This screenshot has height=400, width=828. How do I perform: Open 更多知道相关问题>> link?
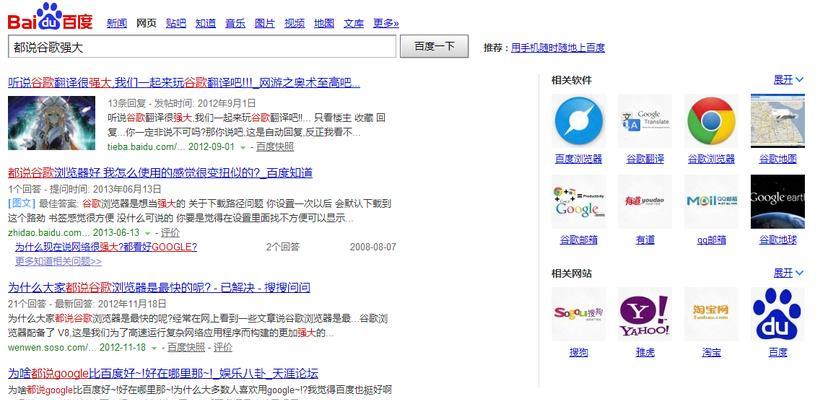pos(58,261)
